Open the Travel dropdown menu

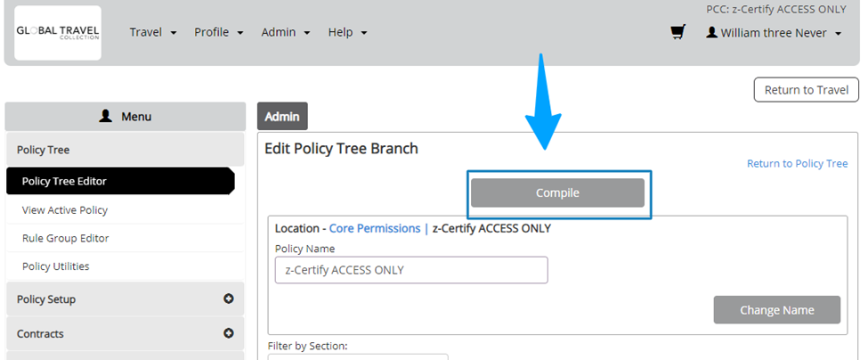click(x=153, y=33)
